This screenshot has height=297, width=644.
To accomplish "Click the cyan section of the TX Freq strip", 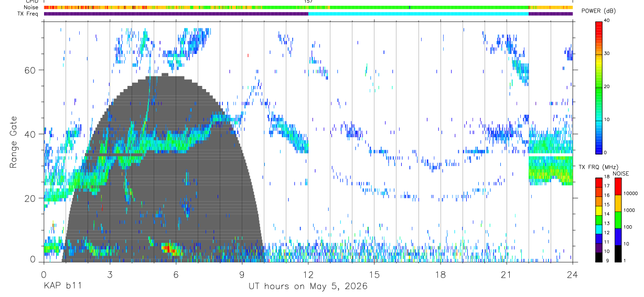I will [x=418, y=14].
